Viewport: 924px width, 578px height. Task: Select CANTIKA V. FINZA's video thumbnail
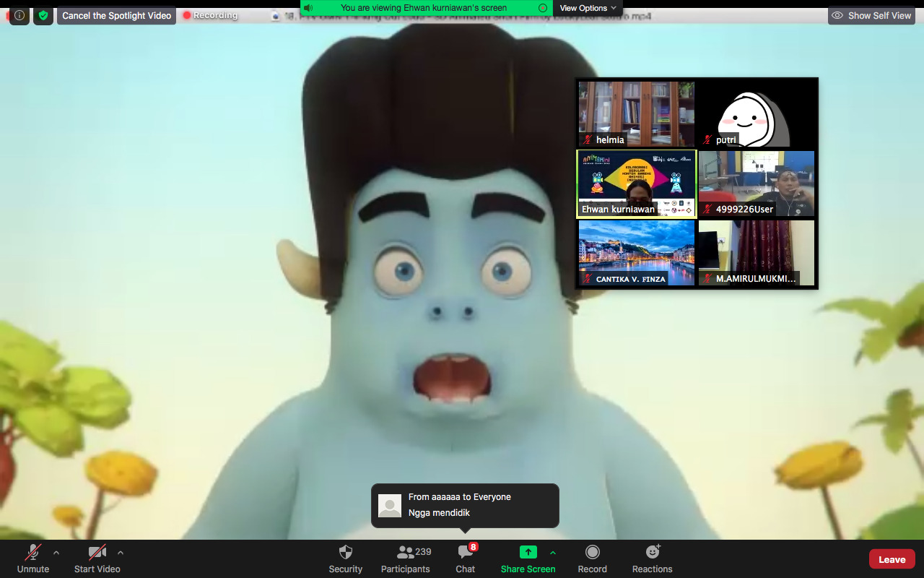[x=637, y=253]
